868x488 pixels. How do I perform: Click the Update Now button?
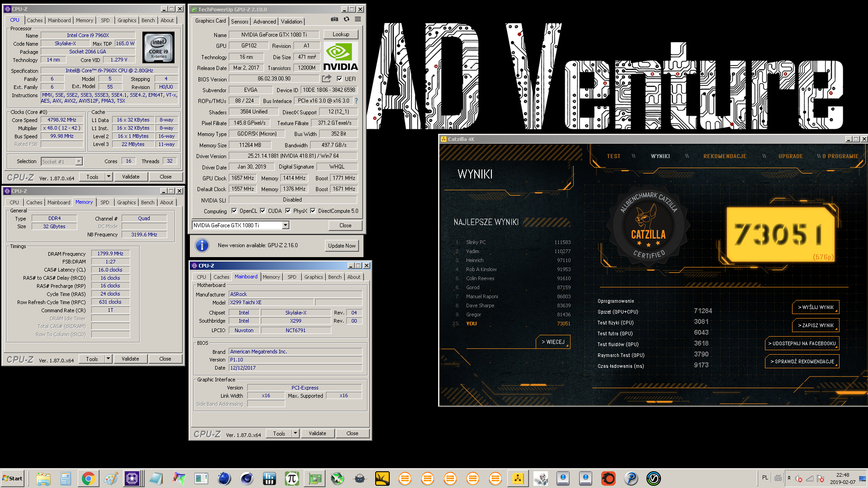342,245
